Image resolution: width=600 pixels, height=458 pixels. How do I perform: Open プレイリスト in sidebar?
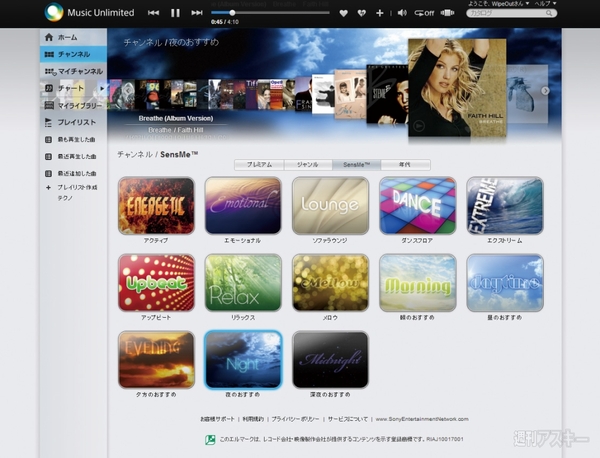(x=73, y=122)
